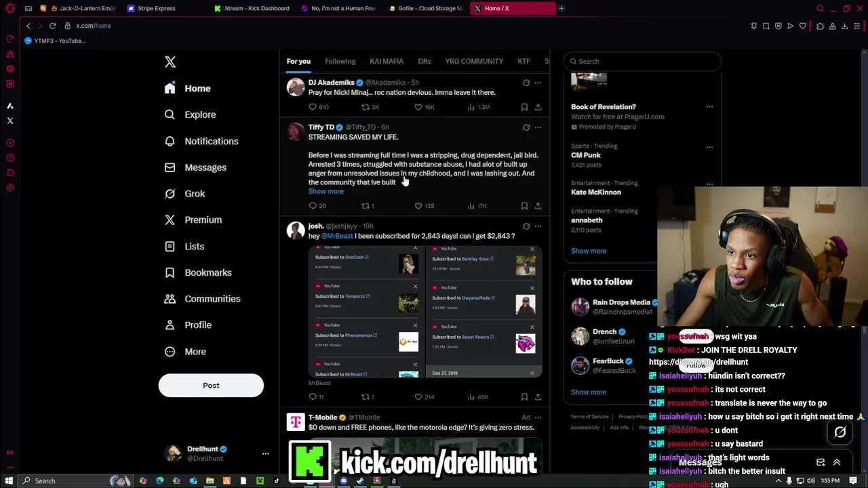This screenshot has width=868, height=488.
Task: Open more menu on T-Mobile ad
Action: click(x=538, y=418)
